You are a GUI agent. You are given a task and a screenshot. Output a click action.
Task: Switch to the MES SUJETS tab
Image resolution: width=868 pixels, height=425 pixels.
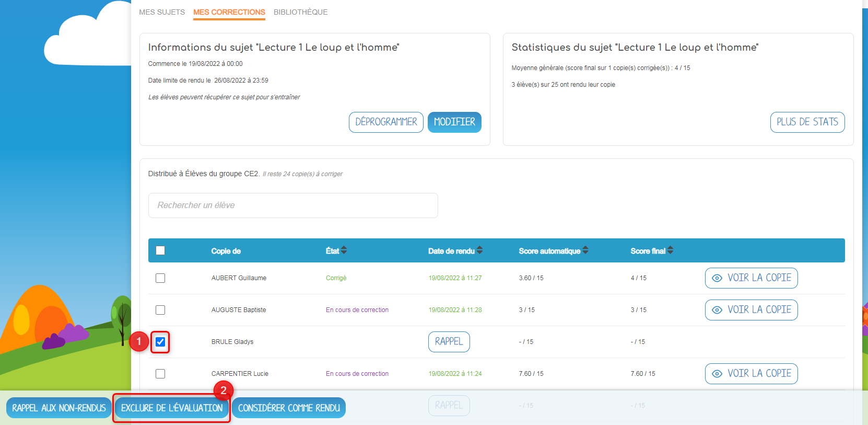click(x=162, y=12)
